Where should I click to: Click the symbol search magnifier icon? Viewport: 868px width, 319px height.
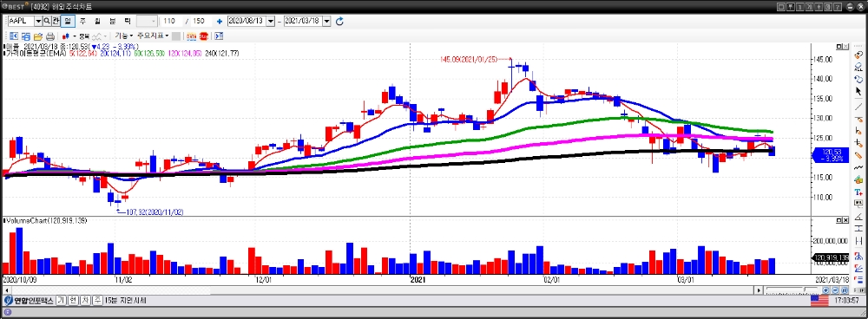coord(47,21)
